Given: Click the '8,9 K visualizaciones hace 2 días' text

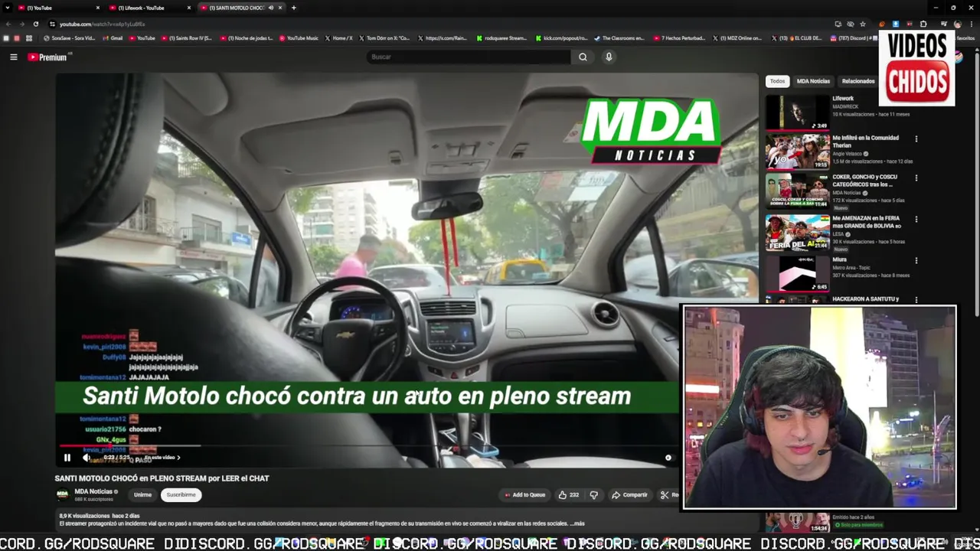Looking at the screenshot, I should tap(99, 516).
